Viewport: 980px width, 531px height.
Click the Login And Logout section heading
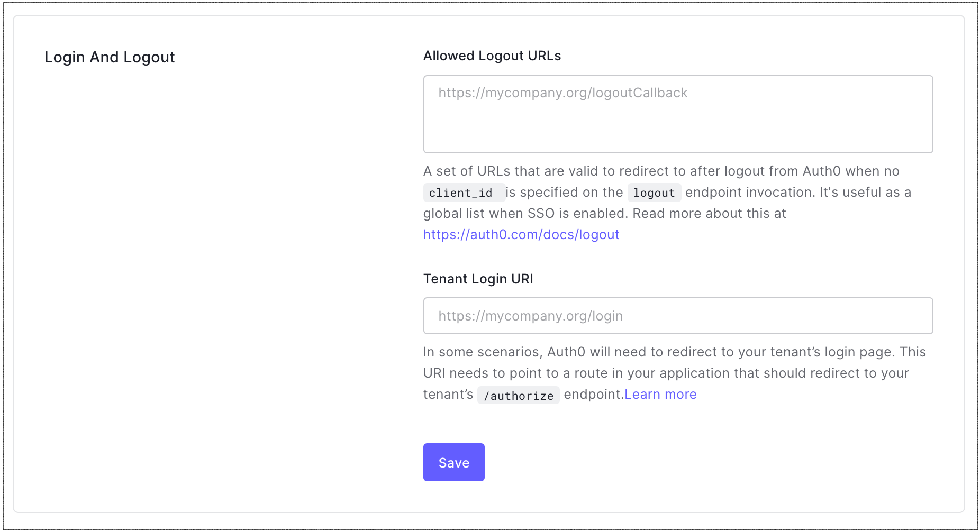click(110, 57)
